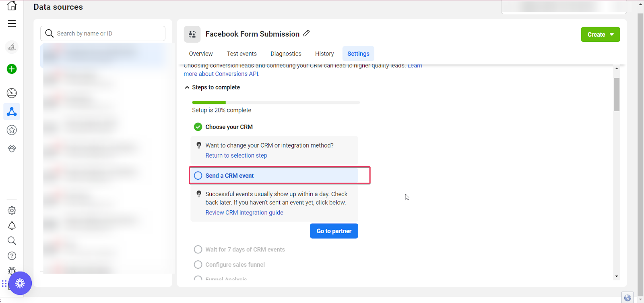Click the globe icon at bottom right
This screenshot has width=644, height=303.
(x=627, y=298)
